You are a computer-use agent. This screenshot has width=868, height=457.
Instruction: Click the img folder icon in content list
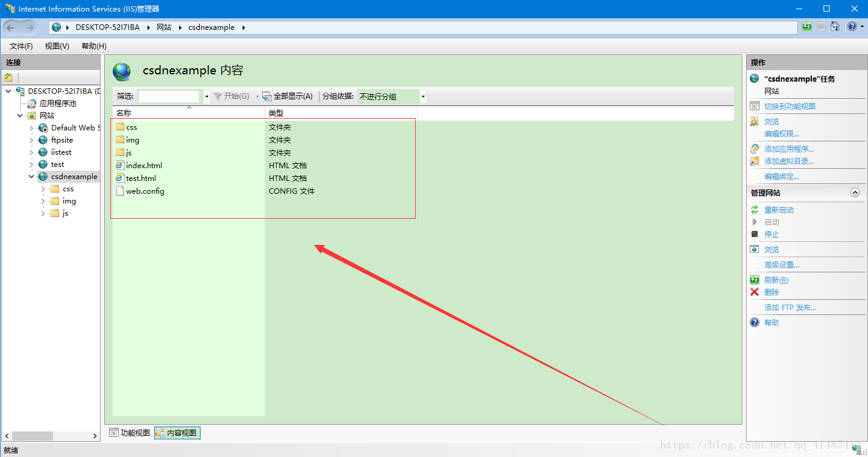click(120, 140)
